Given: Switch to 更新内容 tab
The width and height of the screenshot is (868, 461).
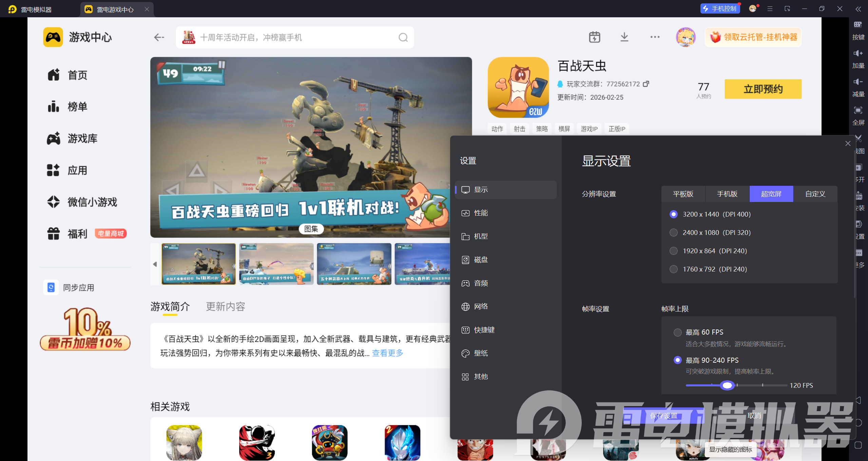Looking at the screenshot, I should click(x=225, y=306).
